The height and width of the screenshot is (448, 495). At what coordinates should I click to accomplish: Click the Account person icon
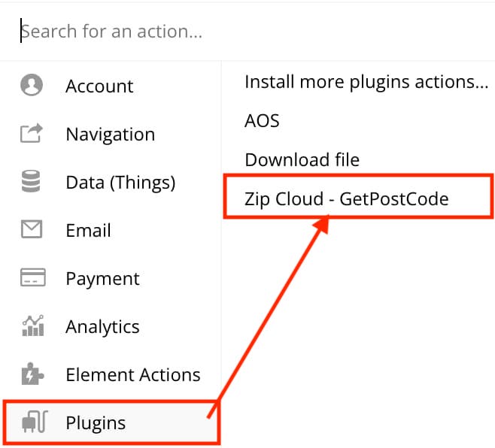pyautogui.click(x=32, y=85)
